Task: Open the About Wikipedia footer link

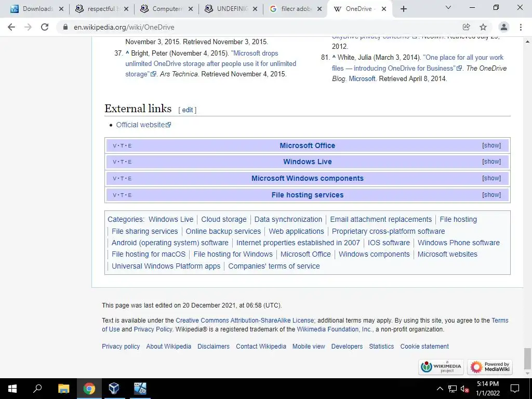Action: (x=169, y=347)
